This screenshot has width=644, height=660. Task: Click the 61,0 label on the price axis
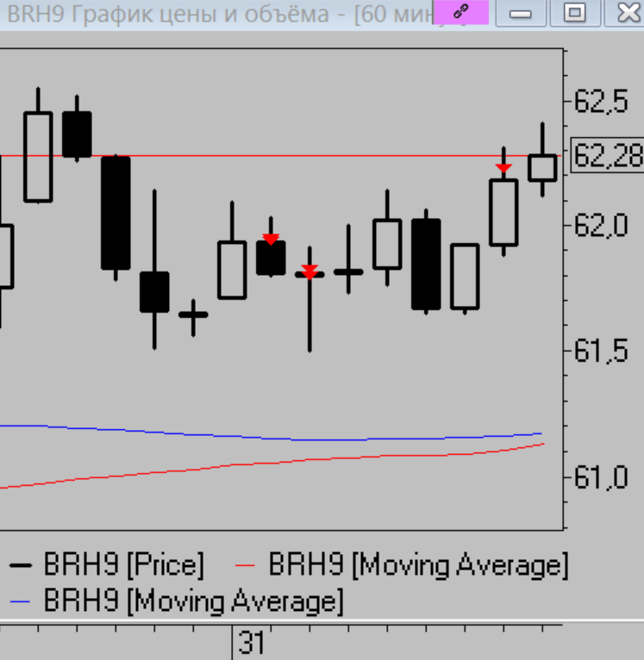click(601, 476)
